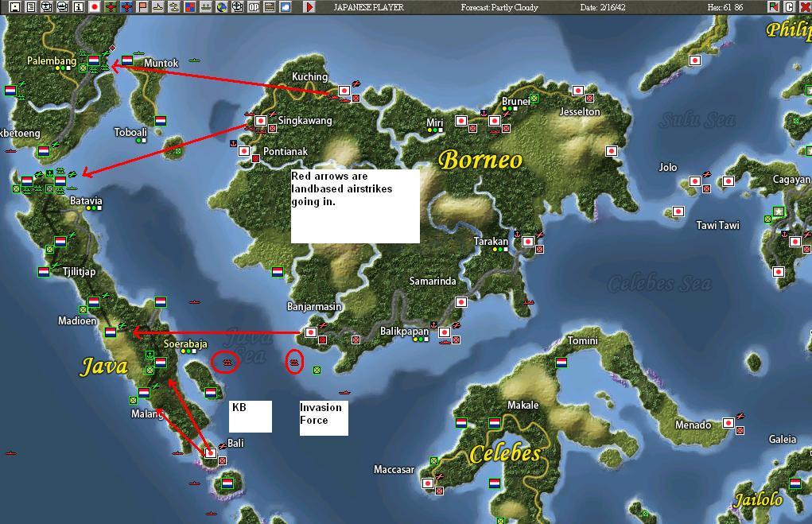Click the horizontal lines toolbar icon
Image resolution: width=812 pixels, height=524 pixels.
pos(270,6)
